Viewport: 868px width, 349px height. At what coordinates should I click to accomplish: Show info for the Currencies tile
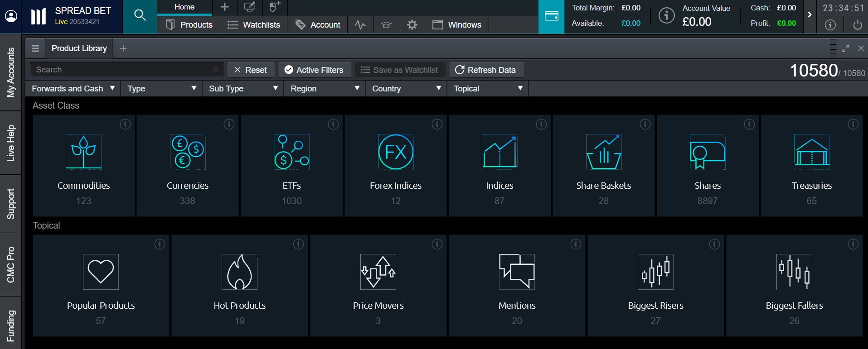(x=229, y=124)
